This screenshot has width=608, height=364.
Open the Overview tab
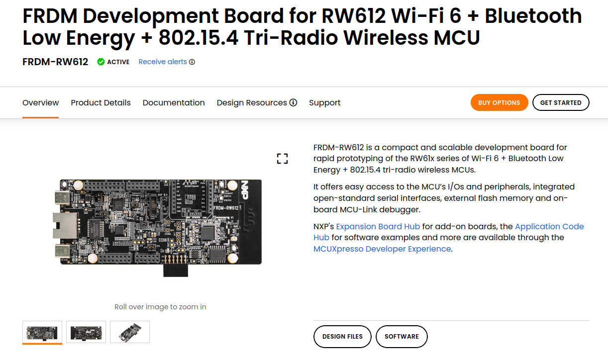(41, 103)
